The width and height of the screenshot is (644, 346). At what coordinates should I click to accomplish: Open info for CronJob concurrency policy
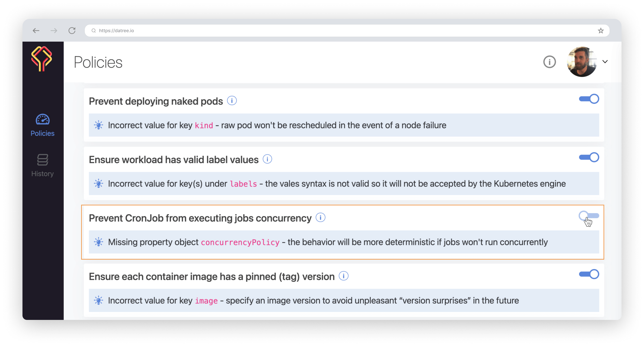tap(320, 217)
